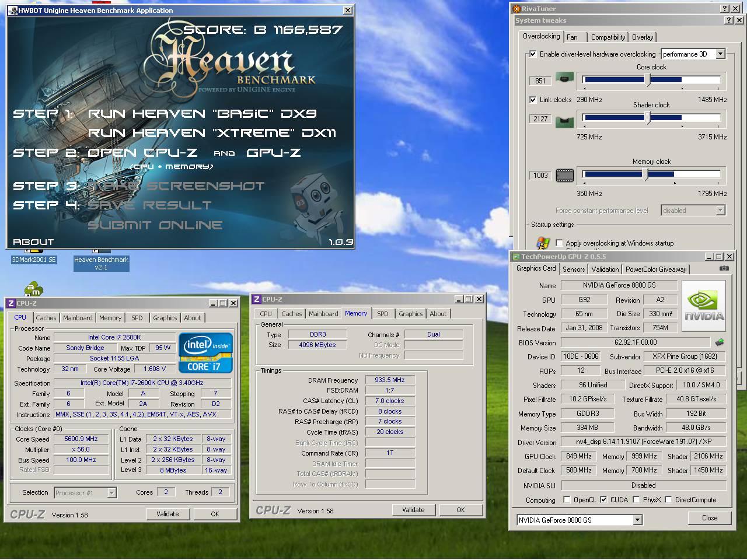The image size is (747, 560).
Task: Click the Shader clock slider handle
Action: tap(648, 118)
